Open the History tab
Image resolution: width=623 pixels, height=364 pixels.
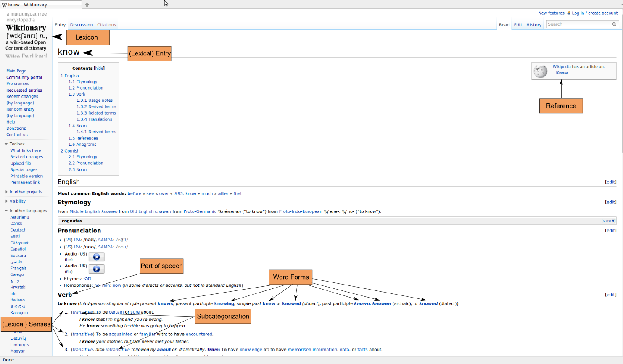(534, 25)
